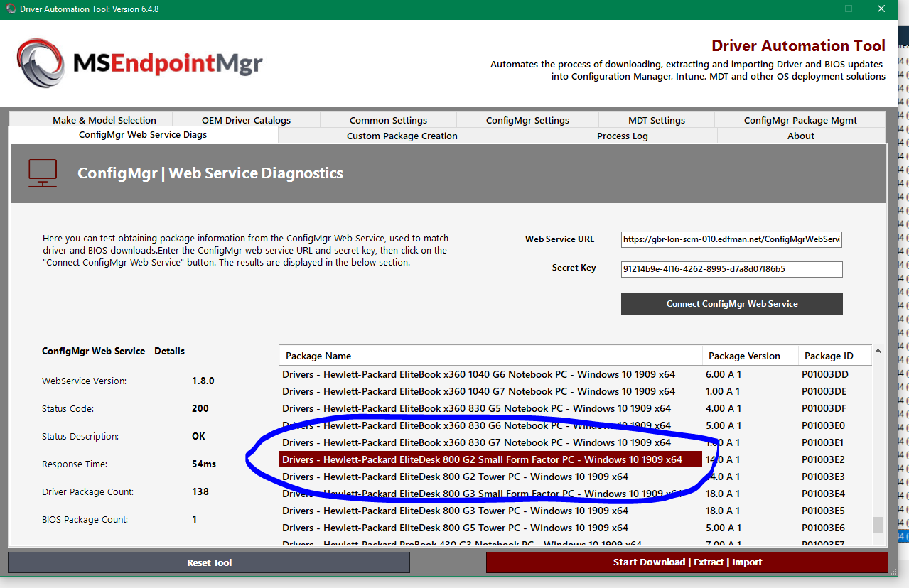Click package ID P01003E3
909x588 pixels.
click(823, 477)
